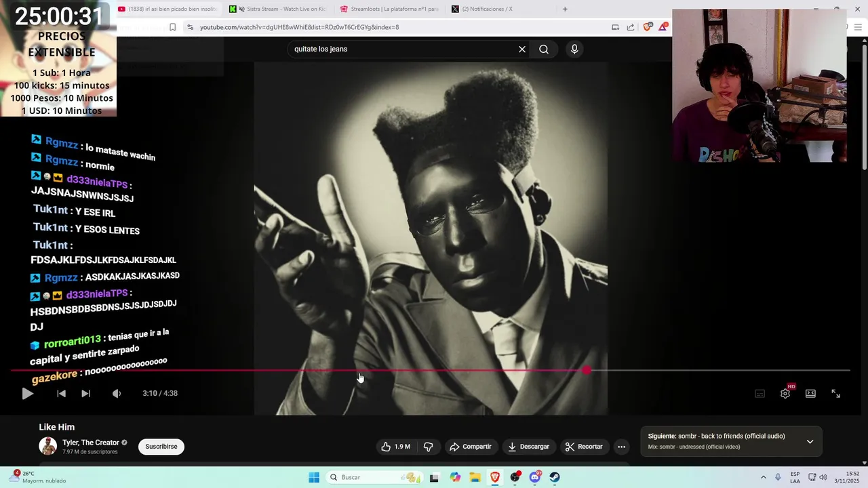Open the Compartir share button
The height and width of the screenshot is (488, 868).
point(471,447)
